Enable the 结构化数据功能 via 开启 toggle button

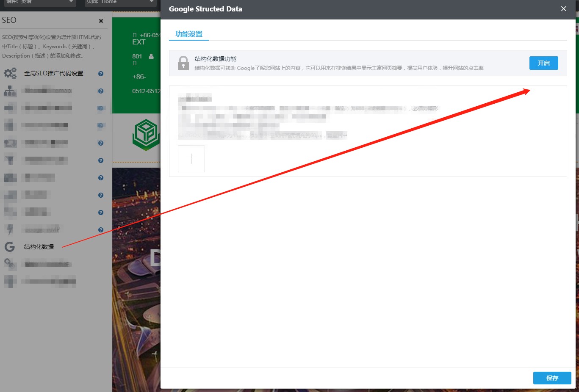click(x=543, y=63)
